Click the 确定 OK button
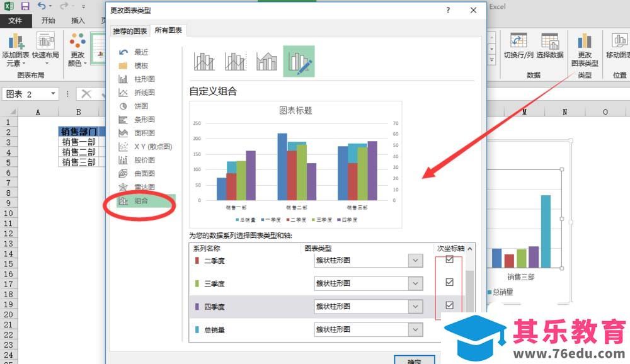 (415, 360)
